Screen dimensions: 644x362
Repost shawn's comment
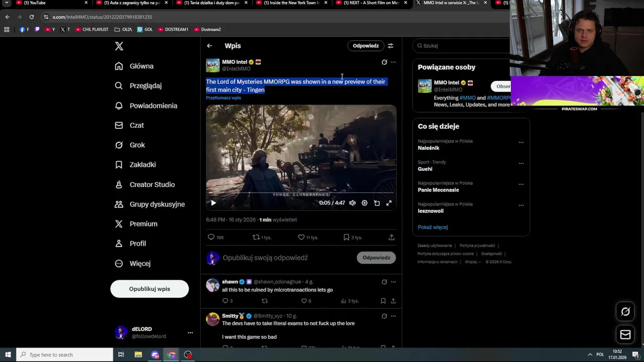265,301
